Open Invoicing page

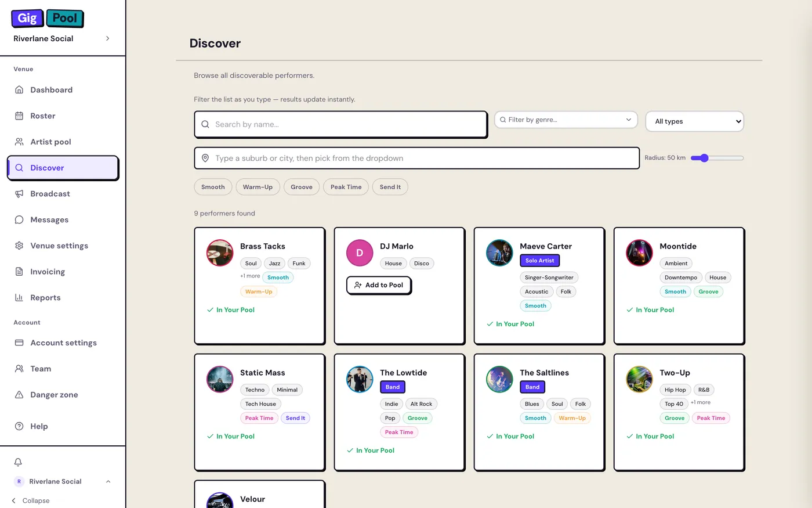pos(63,272)
